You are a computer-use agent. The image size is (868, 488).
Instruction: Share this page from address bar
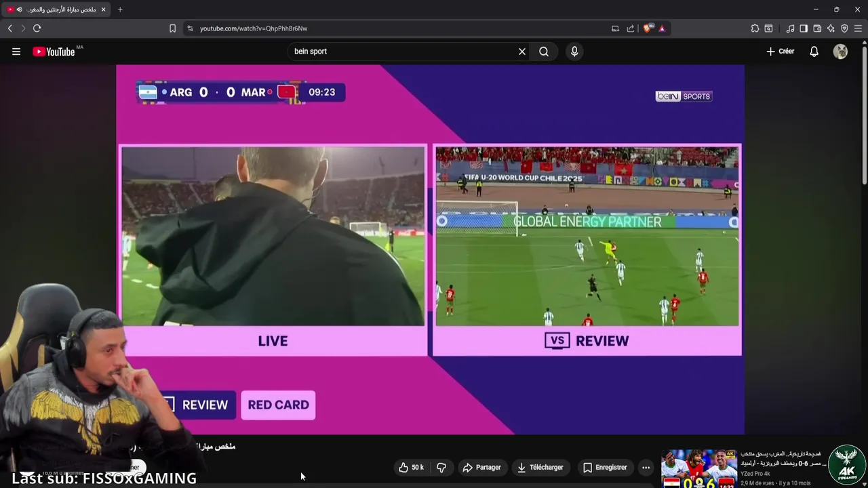(x=631, y=28)
